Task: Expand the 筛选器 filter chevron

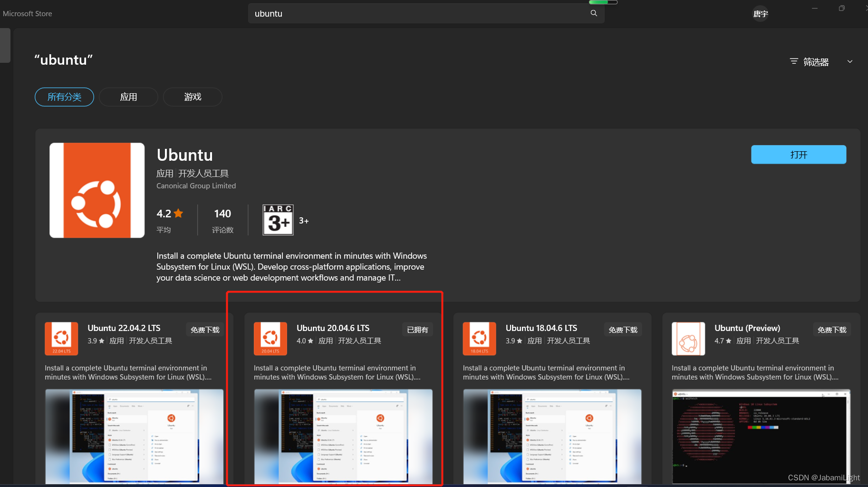Action: pos(850,61)
